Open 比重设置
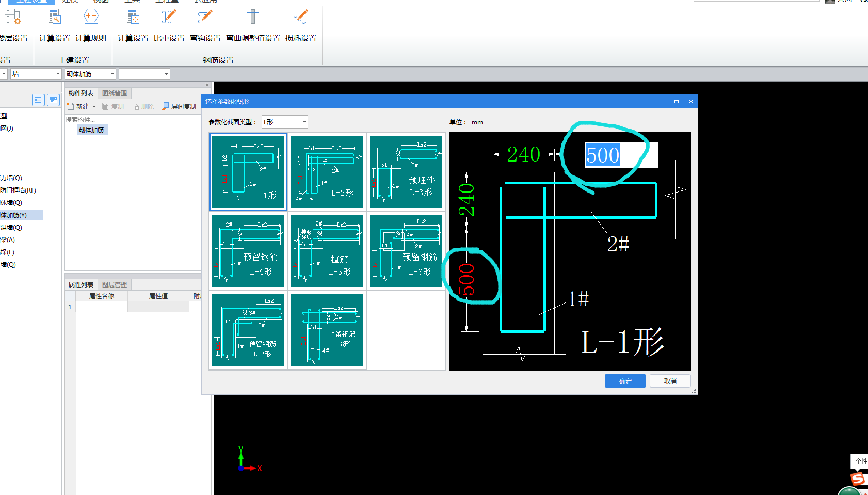The image size is (868, 495). point(169,26)
